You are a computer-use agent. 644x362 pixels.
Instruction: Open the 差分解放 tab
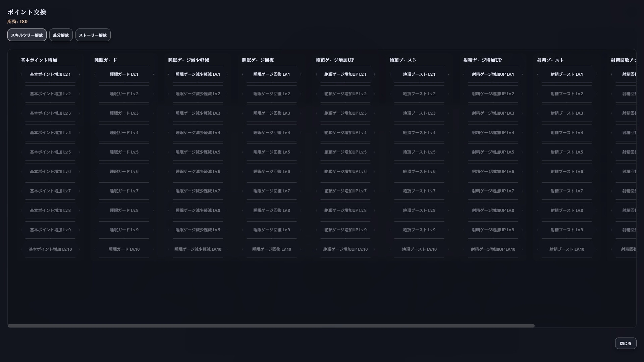[x=61, y=35]
